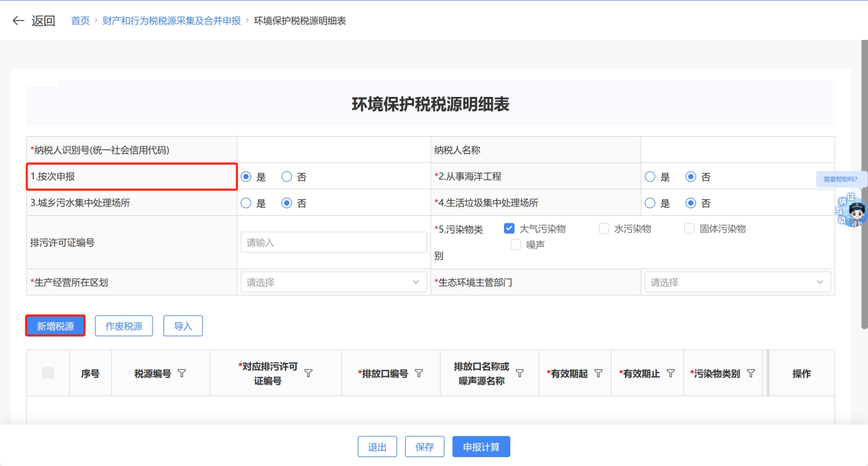Filter the 对应排污许可证编号 column
The height and width of the screenshot is (466, 868).
click(308, 373)
